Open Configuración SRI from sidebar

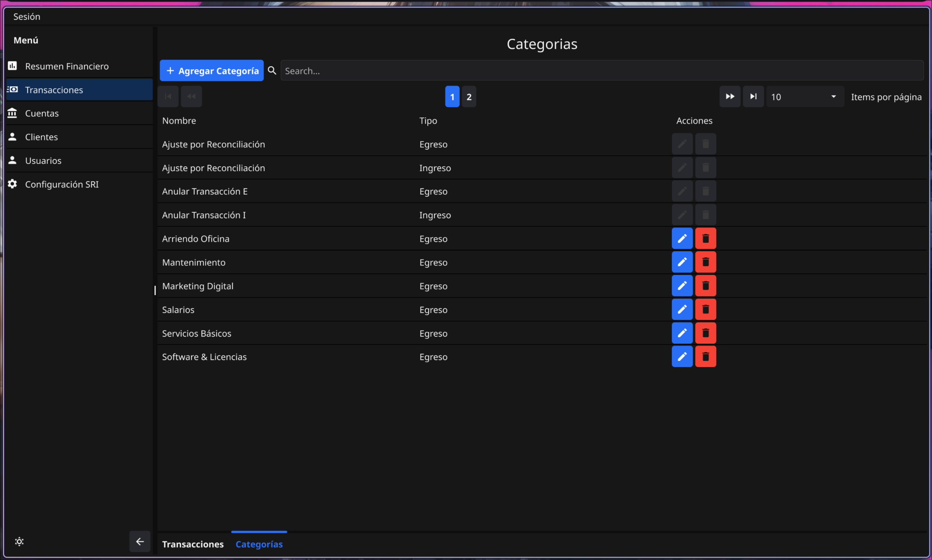pos(62,184)
